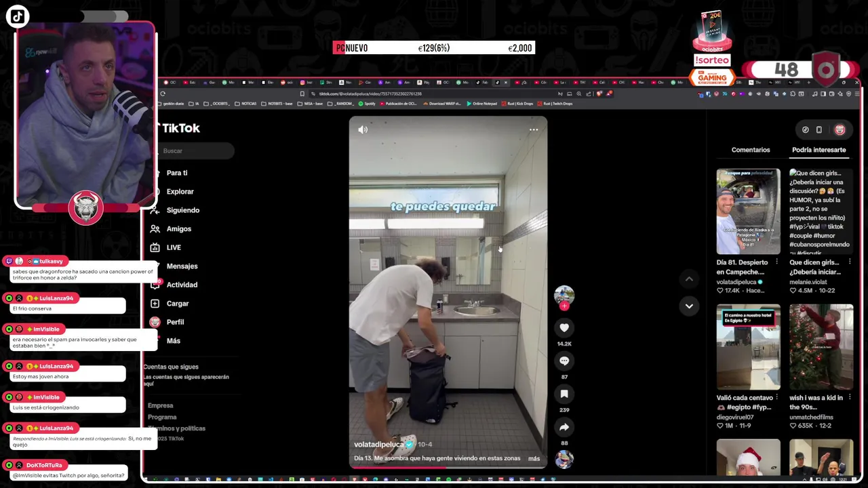Reload the browser page
This screenshot has width=868, height=488.
point(163,94)
